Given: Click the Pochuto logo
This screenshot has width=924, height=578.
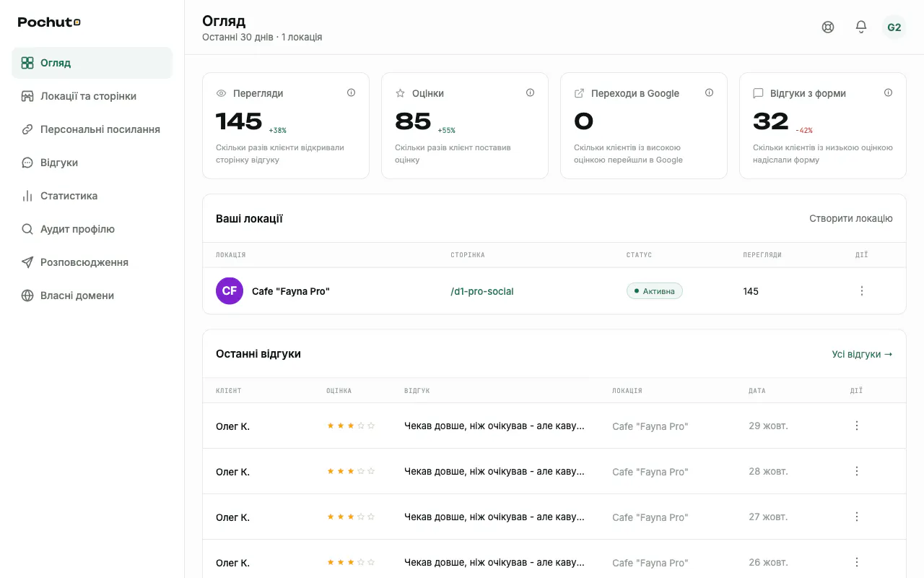Looking at the screenshot, I should tap(49, 22).
